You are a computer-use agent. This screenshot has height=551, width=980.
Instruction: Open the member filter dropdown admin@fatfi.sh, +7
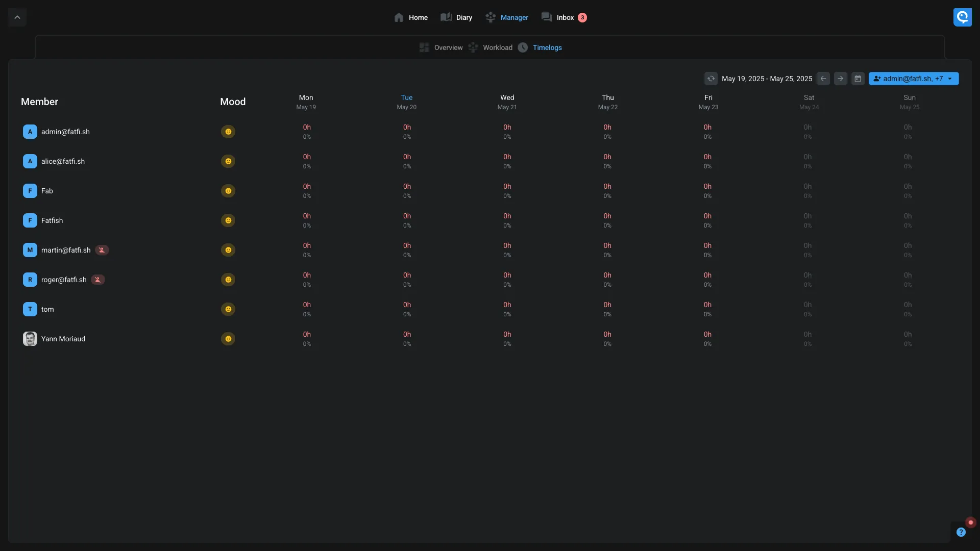(x=913, y=79)
